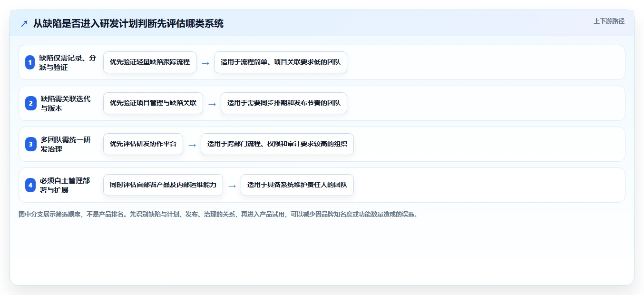Click the label 缺陷需关联迭代与版本
The width and height of the screenshot is (644, 295).
coord(66,103)
